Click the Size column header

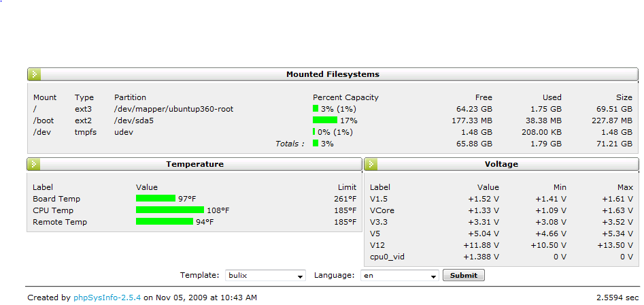(x=624, y=97)
